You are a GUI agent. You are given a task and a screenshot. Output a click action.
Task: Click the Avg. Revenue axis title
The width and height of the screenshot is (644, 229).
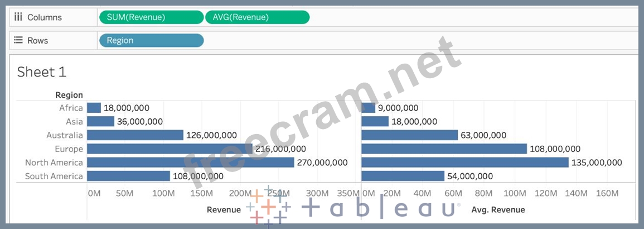click(x=498, y=209)
